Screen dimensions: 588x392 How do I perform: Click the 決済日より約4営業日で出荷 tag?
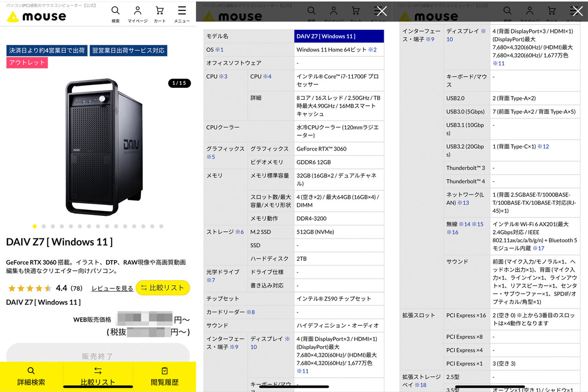click(x=47, y=50)
